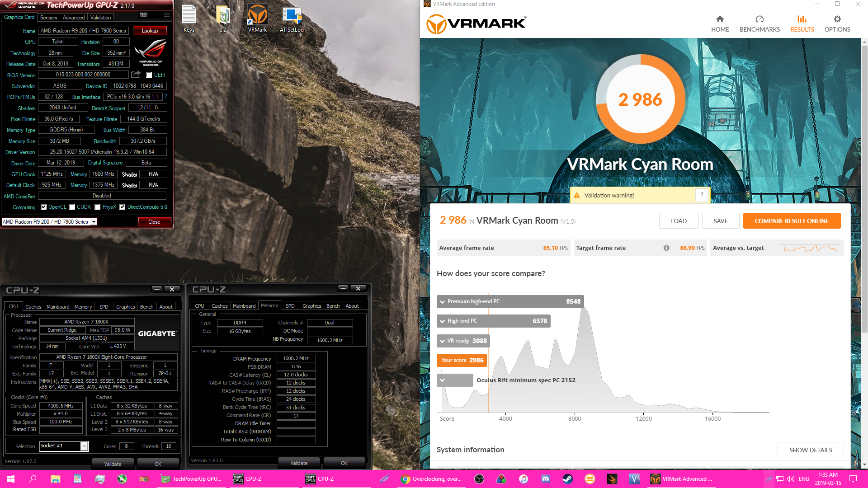Screen dimensions: 868x488
Task: Collapse the High-end PC comparison
Action: point(442,321)
